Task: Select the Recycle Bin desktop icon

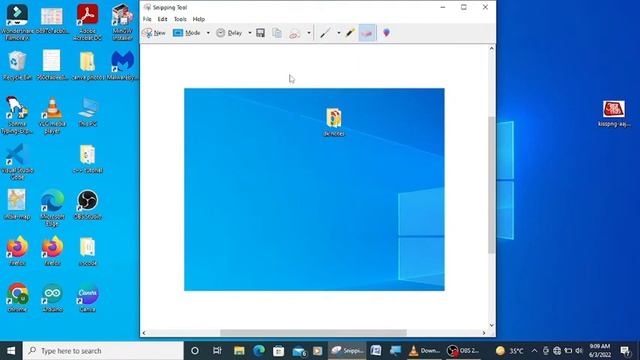Action: click(17, 65)
